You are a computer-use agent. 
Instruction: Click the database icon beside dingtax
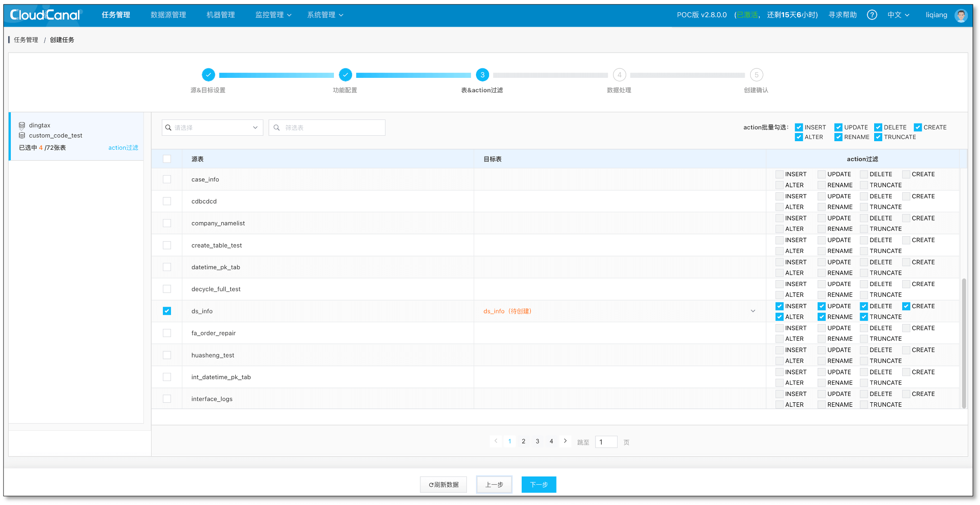click(x=22, y=125)
